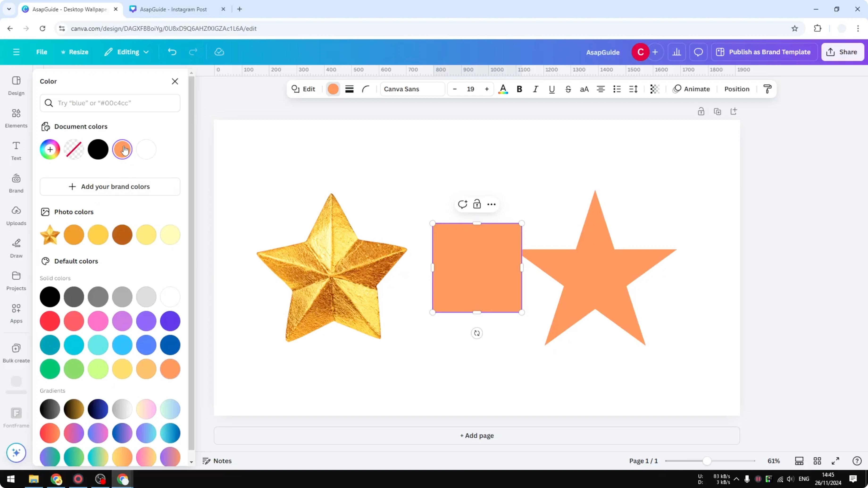868x488 pixels.
Task: Click Add your brand colors
Action: (x=110, y=186)
